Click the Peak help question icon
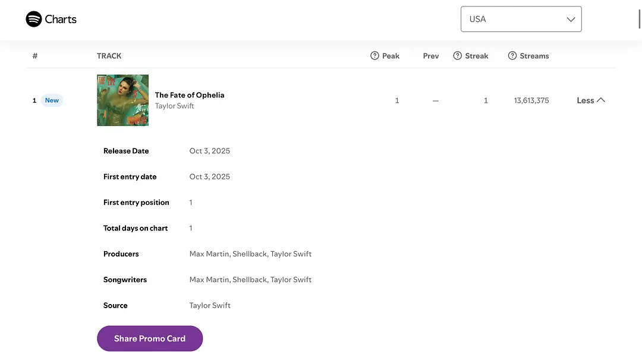This screenshot has width=642, height=364. tap(374, 56)
